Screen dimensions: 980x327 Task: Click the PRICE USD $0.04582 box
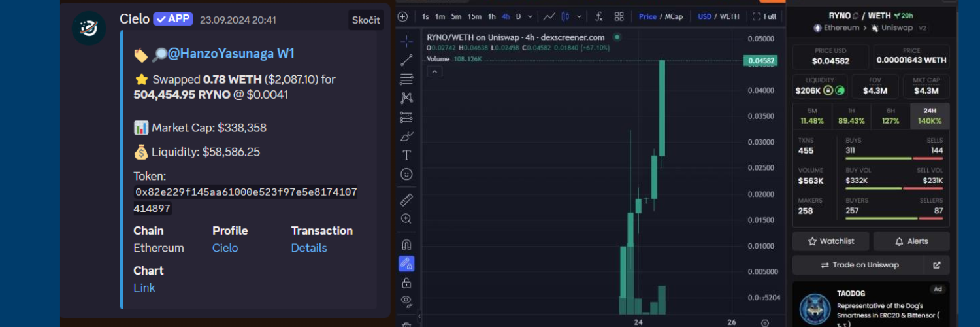click(x=830, y=56)
